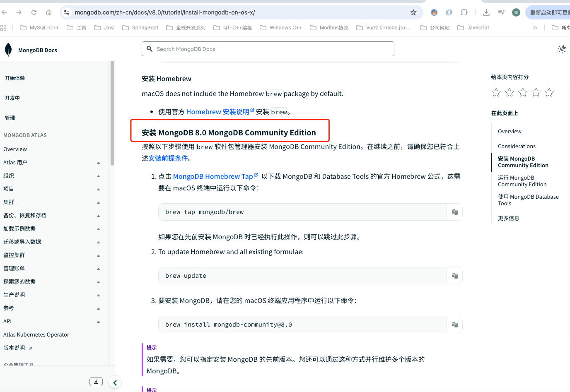Expand 管理账单 sidebar section
Screen dimensions: 570x392
[x=99, y=269]
